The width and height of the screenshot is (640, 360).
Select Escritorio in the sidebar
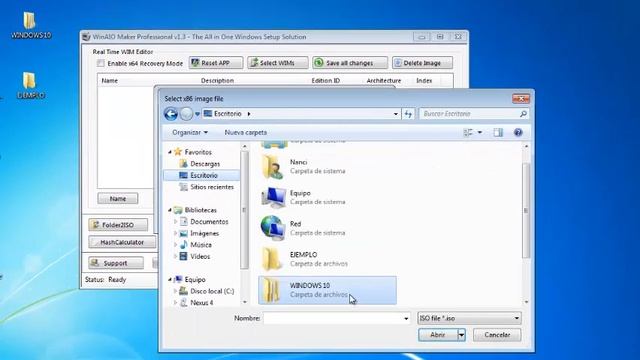point(201,175)
